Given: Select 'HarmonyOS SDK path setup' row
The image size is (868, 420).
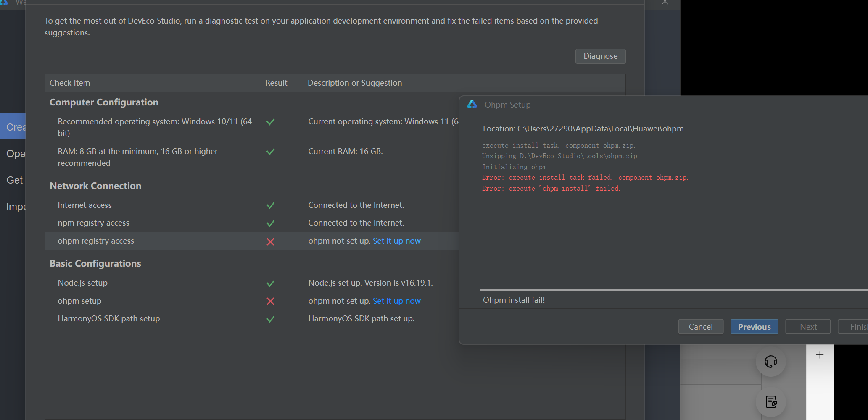Looking at the screenshot, I should tap(252, 319).
